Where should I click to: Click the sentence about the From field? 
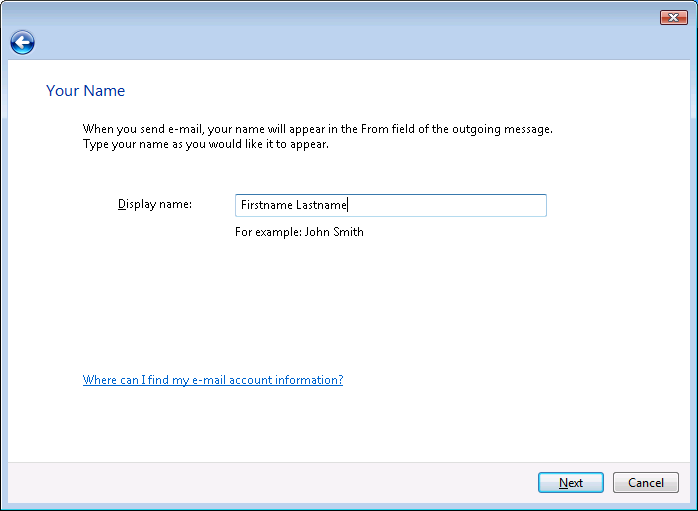[317, 129]
